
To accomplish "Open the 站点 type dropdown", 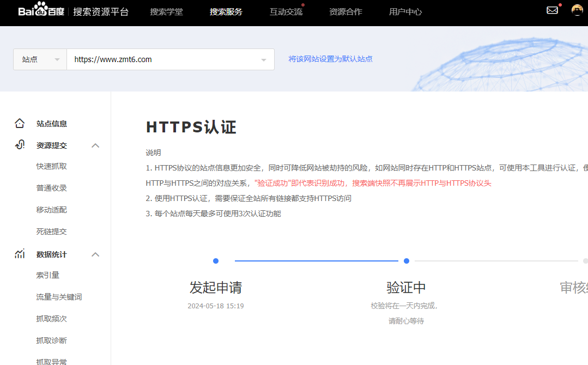I will tap(40, 59).
